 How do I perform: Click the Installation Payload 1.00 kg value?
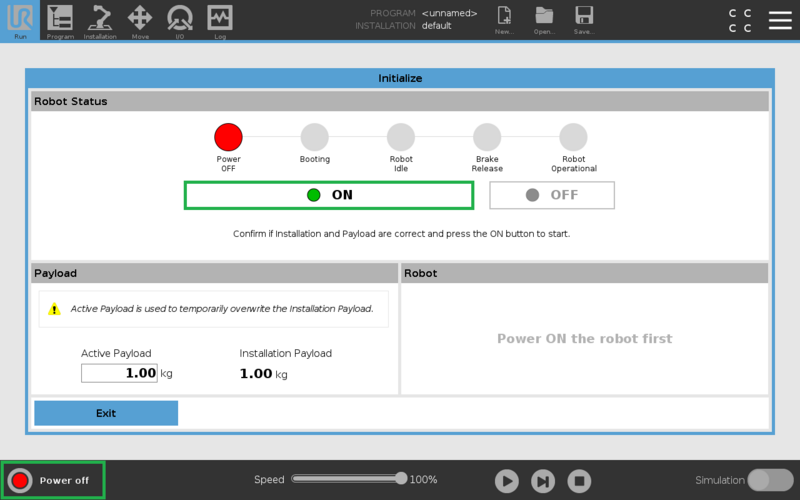pyautogui.click(x=263, y=374)
